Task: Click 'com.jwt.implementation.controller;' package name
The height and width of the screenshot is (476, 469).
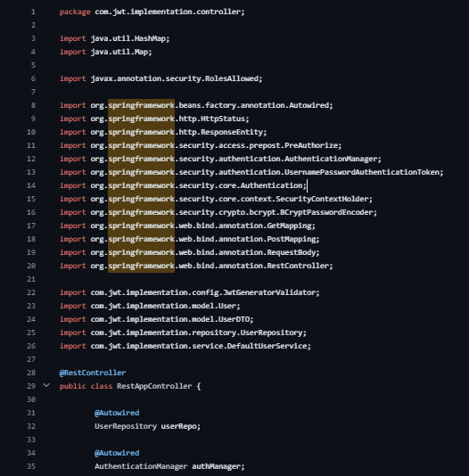Action: click(x=169, y=12)
